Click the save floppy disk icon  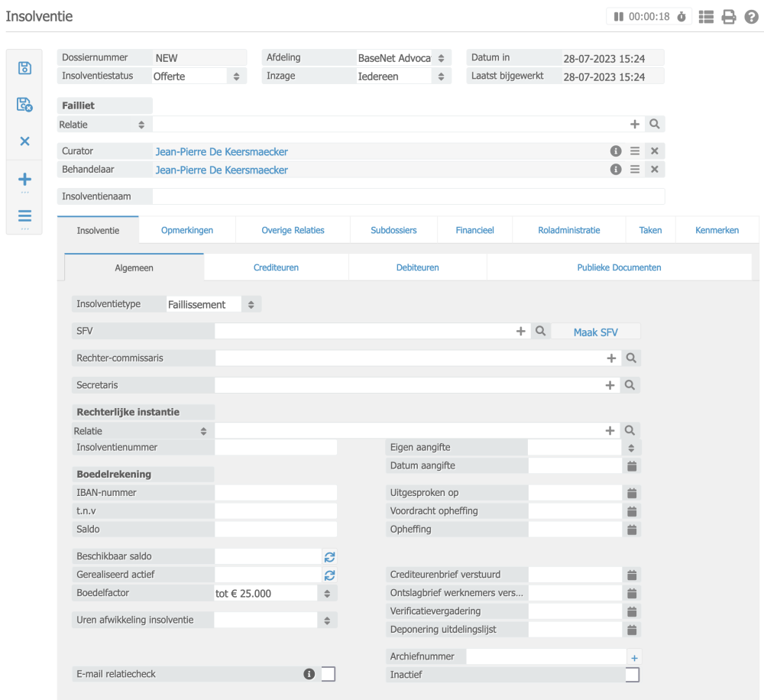click(24, 68)
